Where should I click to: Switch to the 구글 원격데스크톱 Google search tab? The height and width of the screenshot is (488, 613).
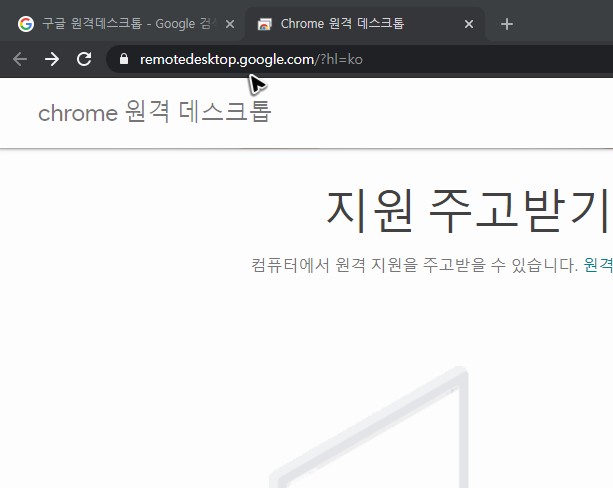point(122,24)
